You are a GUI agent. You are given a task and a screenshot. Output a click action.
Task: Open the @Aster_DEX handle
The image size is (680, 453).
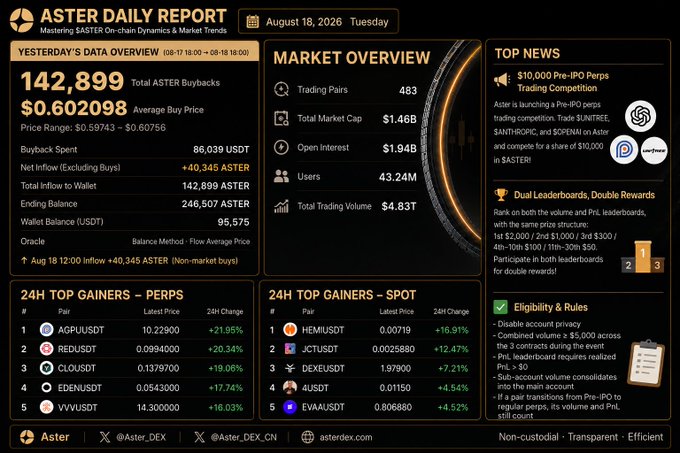coord(141,437)
